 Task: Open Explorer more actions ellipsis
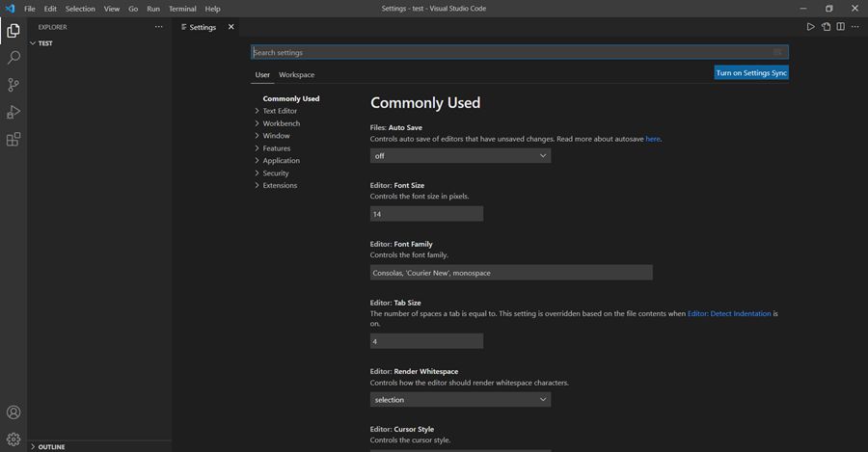point(159,27)
